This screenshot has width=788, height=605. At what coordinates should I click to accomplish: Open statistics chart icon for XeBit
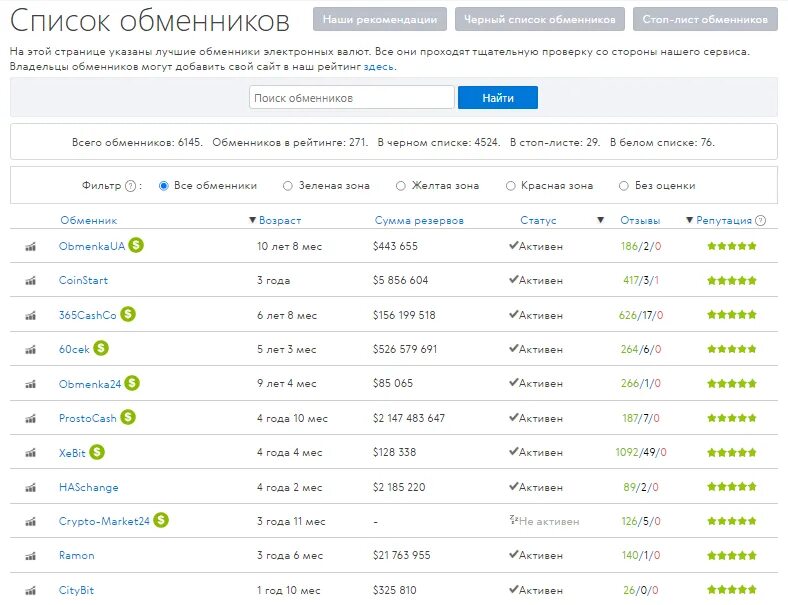(31, 453)
